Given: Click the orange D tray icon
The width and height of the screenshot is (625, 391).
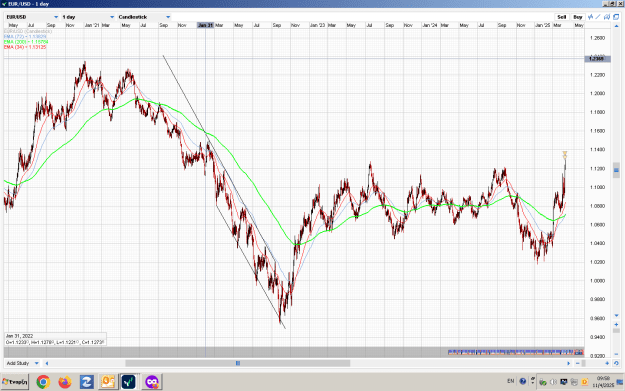Looking at the screenshot, I should 585,381.
